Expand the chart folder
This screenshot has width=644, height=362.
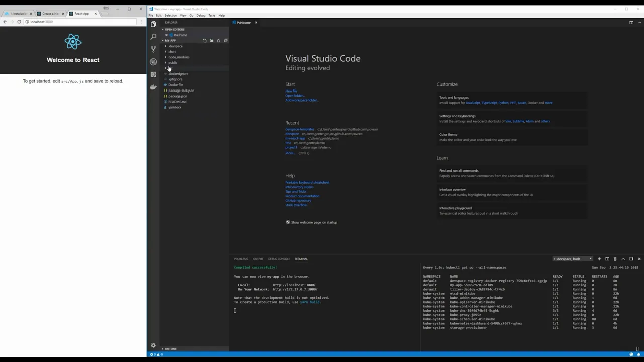tap(172, 52)
